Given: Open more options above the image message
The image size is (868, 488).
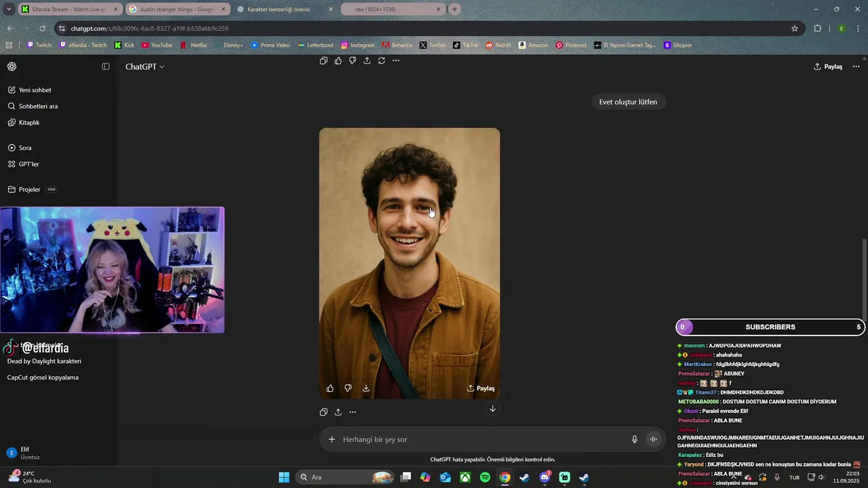Looking at the screenshot, I should [396, 60].
